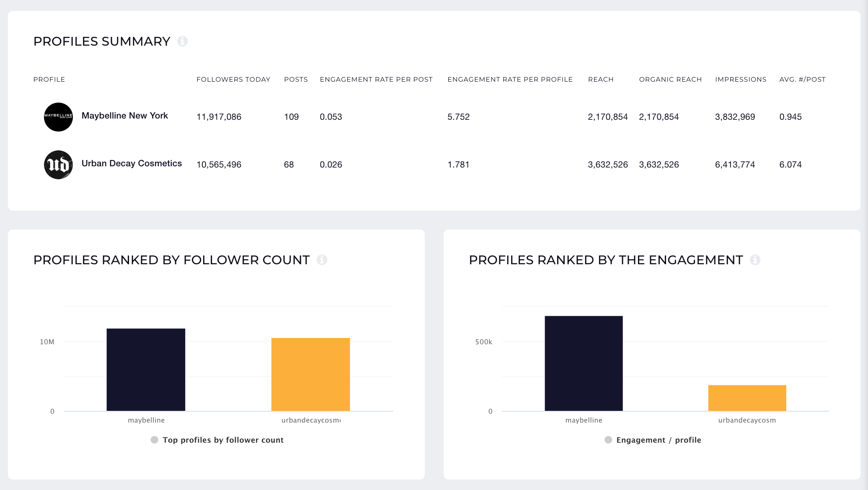
Task: Click the avg per post value 0.945
Action: 790,117
